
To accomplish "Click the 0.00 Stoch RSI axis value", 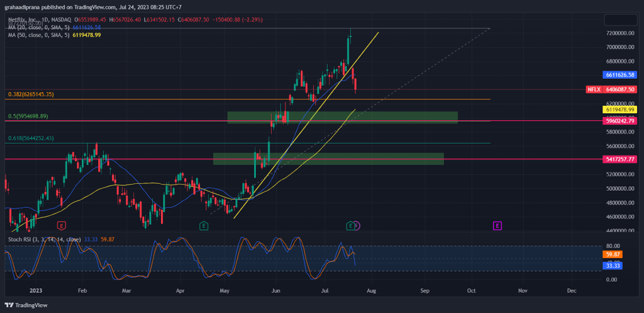I will tap(611, 280).
